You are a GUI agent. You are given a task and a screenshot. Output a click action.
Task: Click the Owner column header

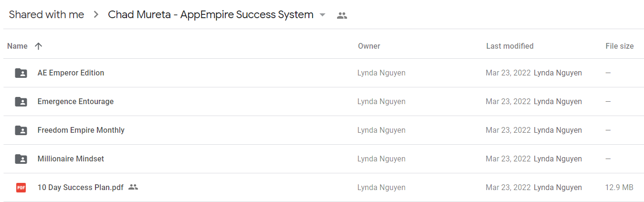369,46
